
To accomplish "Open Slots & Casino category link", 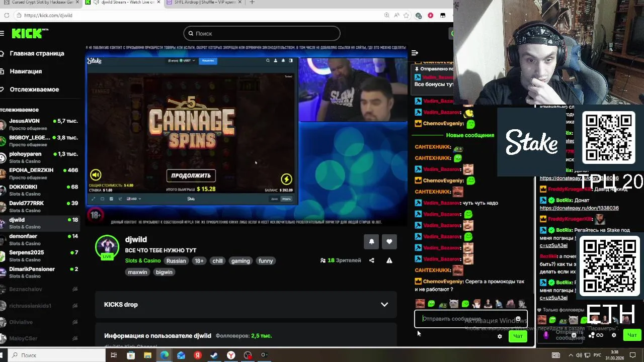I will tap(143, 261).
